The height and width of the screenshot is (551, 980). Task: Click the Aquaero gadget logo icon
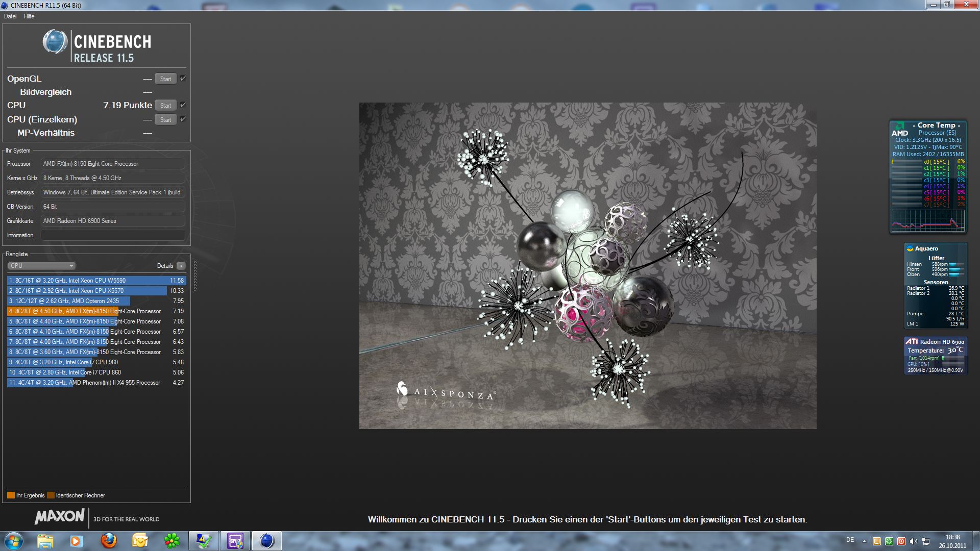coord(910,248)
